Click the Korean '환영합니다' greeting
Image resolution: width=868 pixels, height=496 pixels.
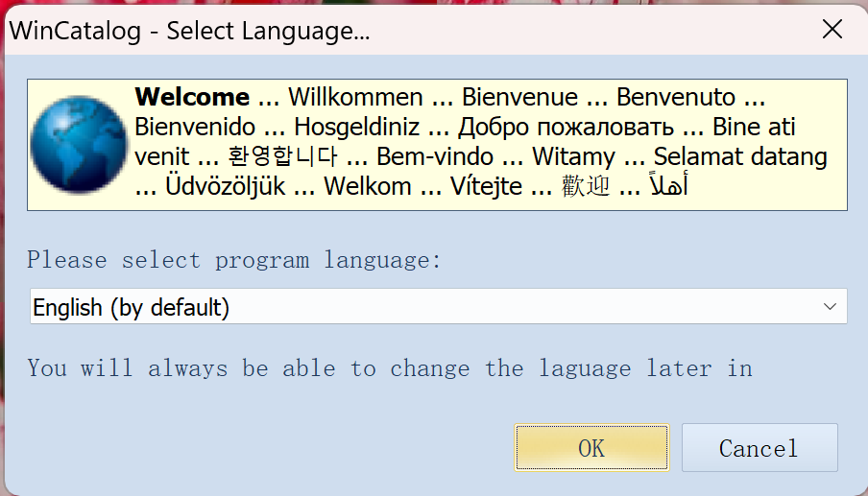(283, 156)
